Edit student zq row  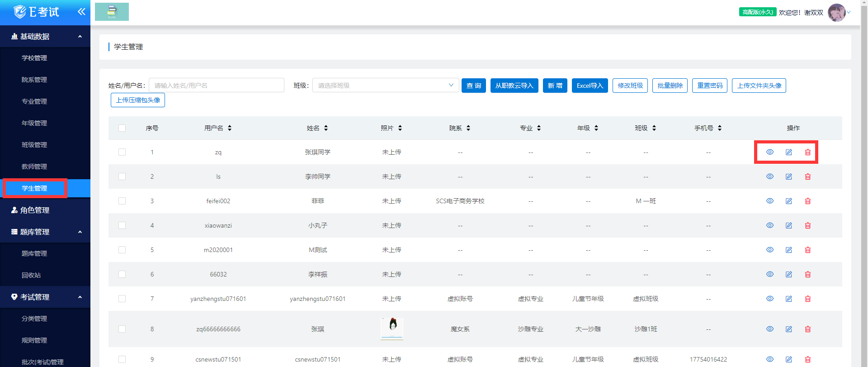click(789, 152)
